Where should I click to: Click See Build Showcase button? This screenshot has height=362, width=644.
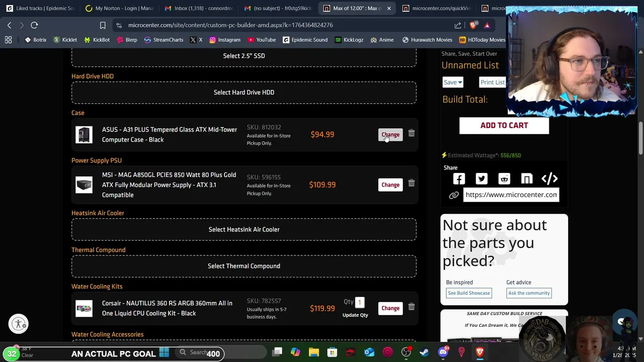pyautogui.click(x=469, y=293)
